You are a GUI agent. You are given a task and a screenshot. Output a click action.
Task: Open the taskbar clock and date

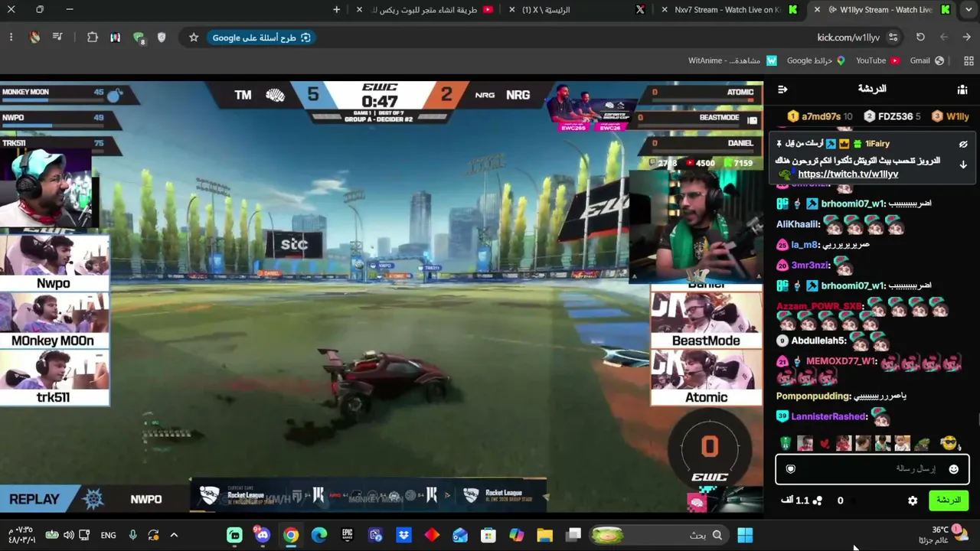pyautogui.click(x=21, y=535)
